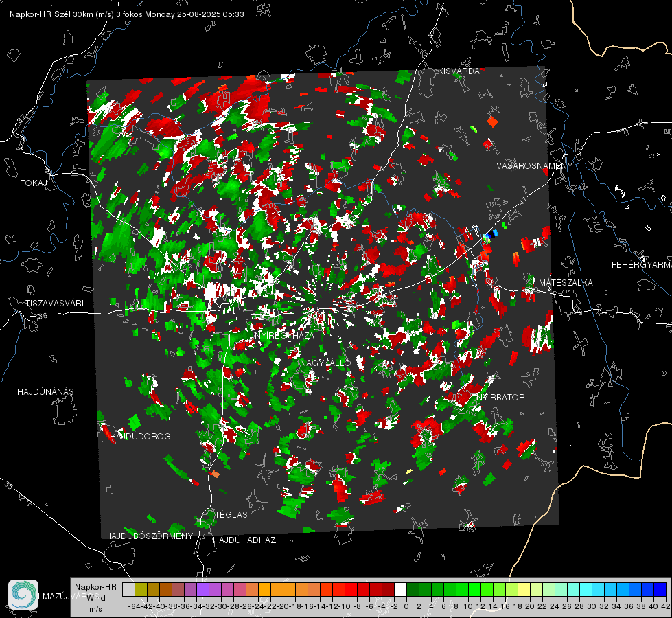The image size is (672, 618).
Task: Click the timestamp 'Monday 25-08-2025 05:33'
Action: click(194, 14)
